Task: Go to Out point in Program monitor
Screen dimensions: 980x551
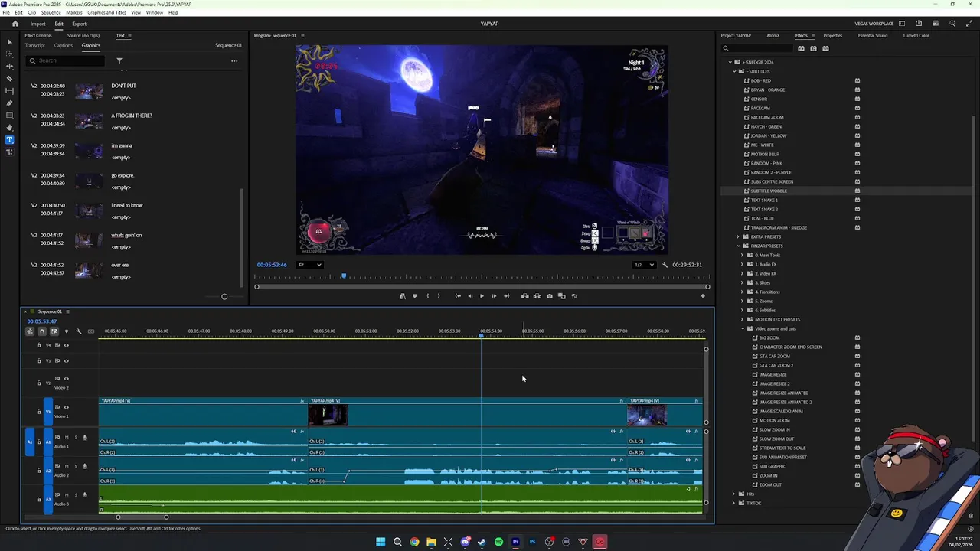Action: [506, 296]
